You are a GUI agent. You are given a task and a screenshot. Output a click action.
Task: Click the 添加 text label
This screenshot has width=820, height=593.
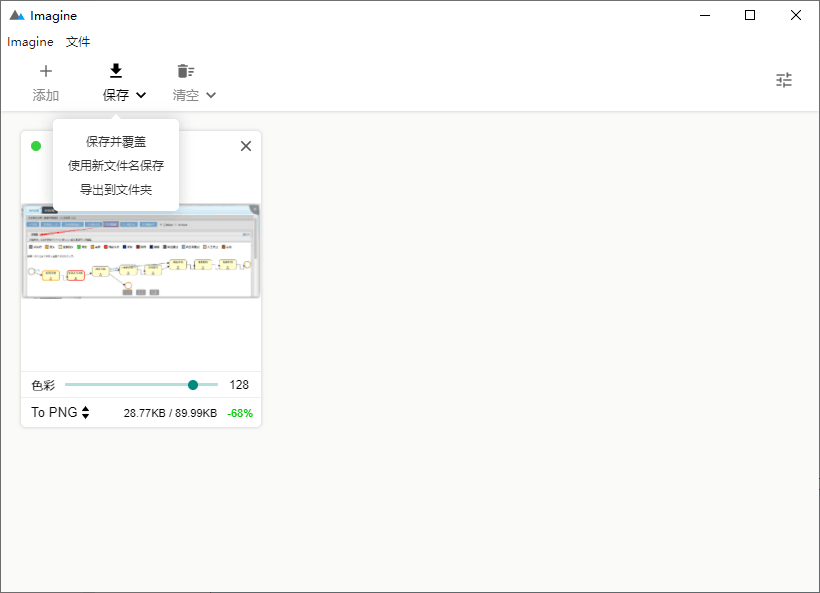point(46,96)
